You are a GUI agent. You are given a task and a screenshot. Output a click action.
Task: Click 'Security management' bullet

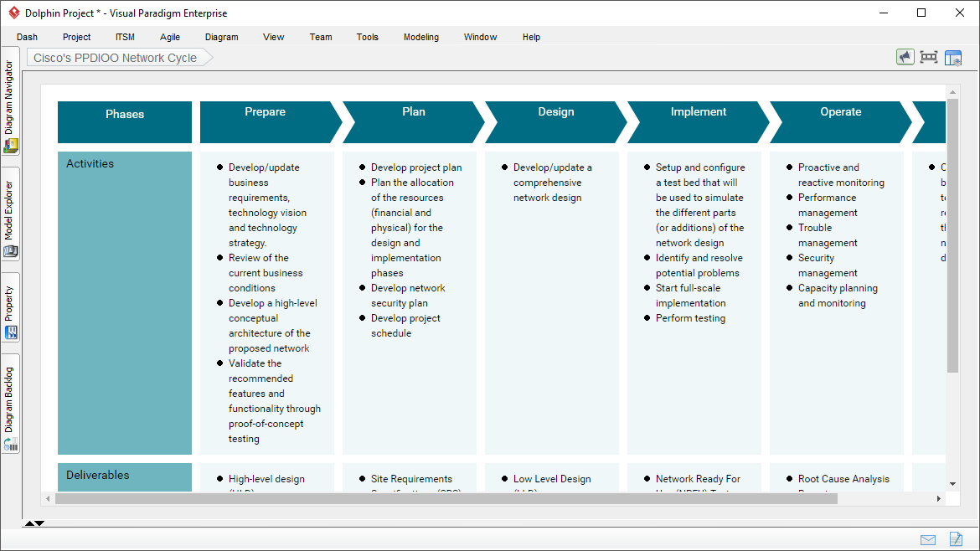pyautogui.click(x=828, y=265)
